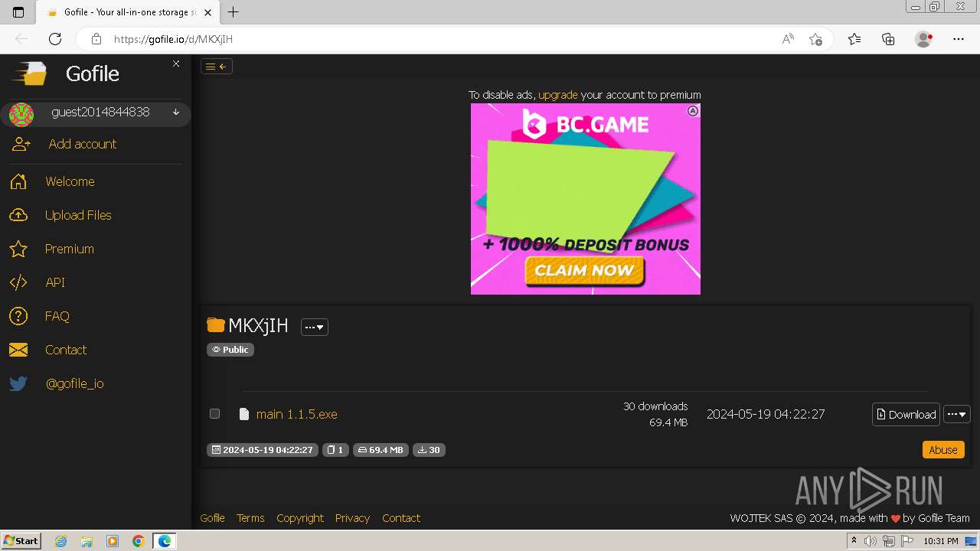Open the browser Settings and more menu
Image resolution: width=980 pixels, height=551 pixels.
click(959, 39)
